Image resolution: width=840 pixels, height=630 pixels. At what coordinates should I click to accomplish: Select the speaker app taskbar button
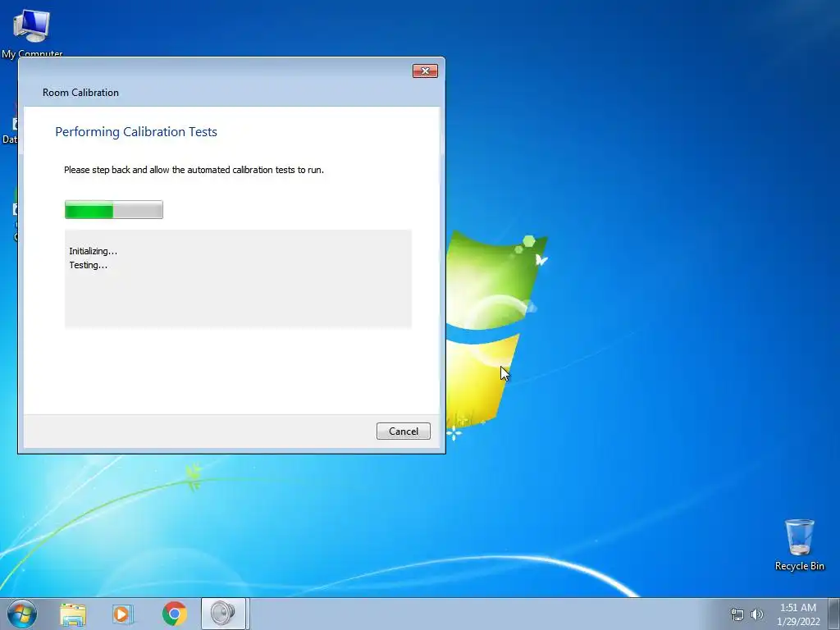pos(223,614)
